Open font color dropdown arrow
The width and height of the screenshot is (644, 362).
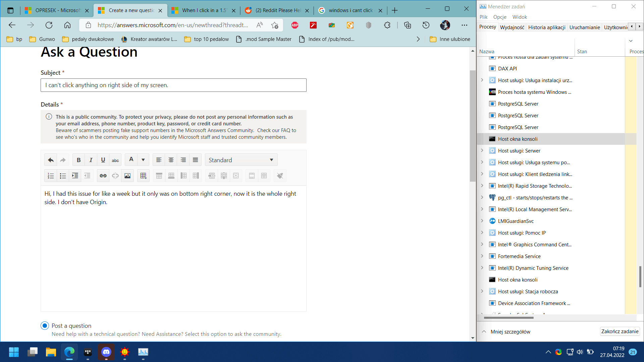point(143,160)
